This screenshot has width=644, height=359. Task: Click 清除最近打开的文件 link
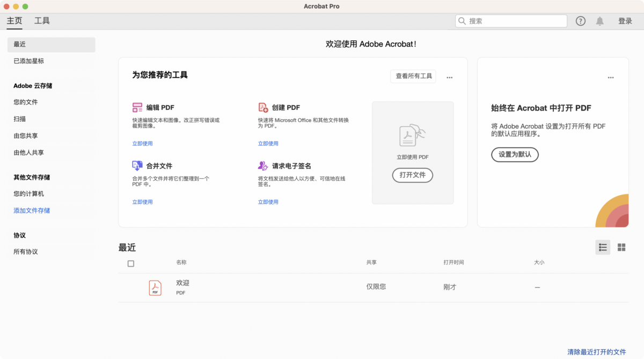tap(597, 352)
